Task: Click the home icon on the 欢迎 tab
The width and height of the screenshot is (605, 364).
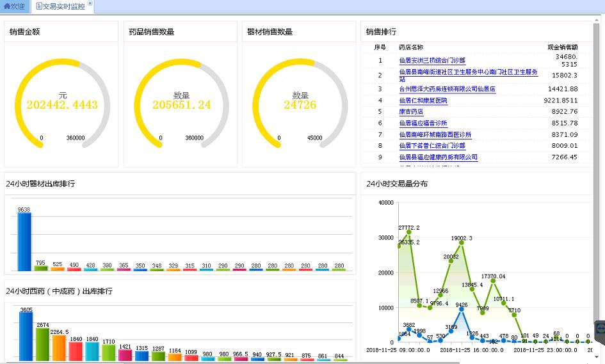Action: [6, 6]
